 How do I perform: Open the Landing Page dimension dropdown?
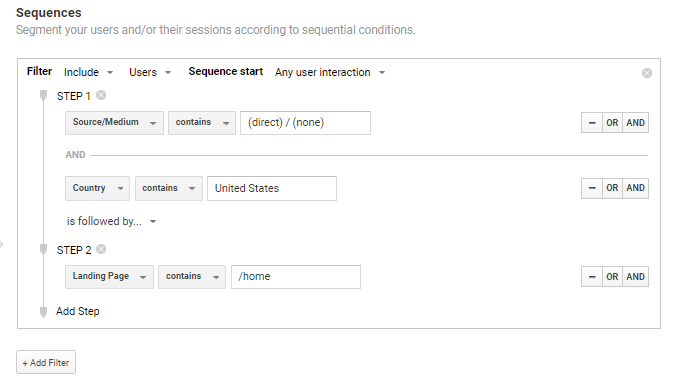click(109, 277)
